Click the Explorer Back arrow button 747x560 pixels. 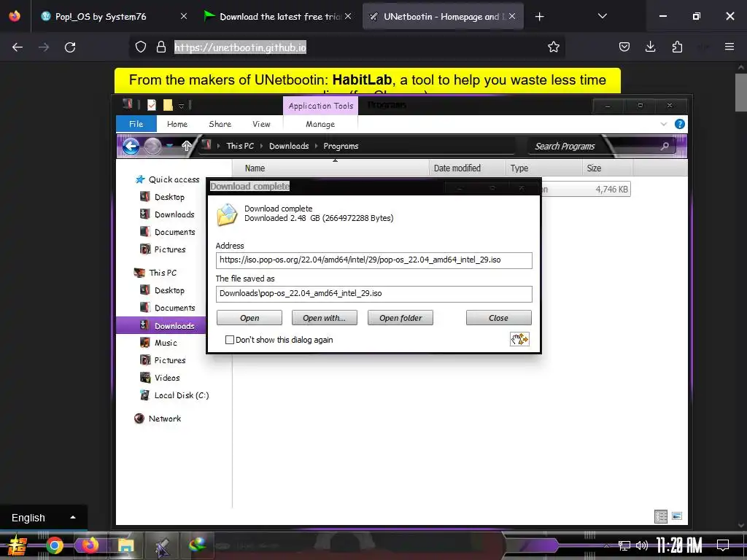point(131,146)
